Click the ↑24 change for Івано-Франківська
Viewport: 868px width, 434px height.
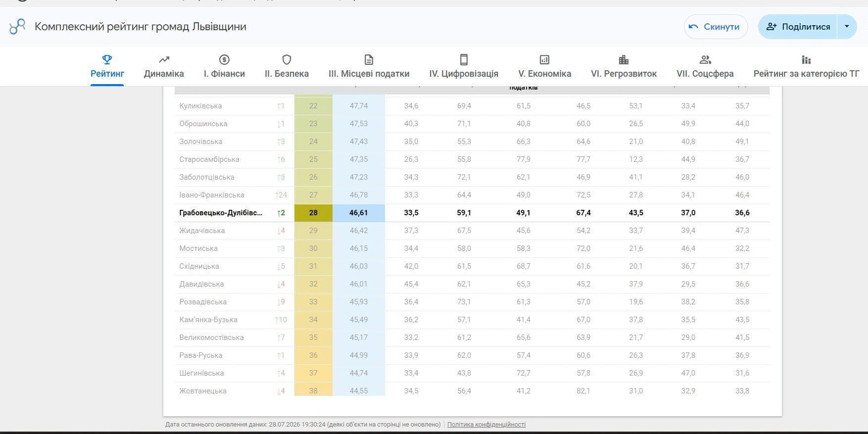tap(281, 195)
